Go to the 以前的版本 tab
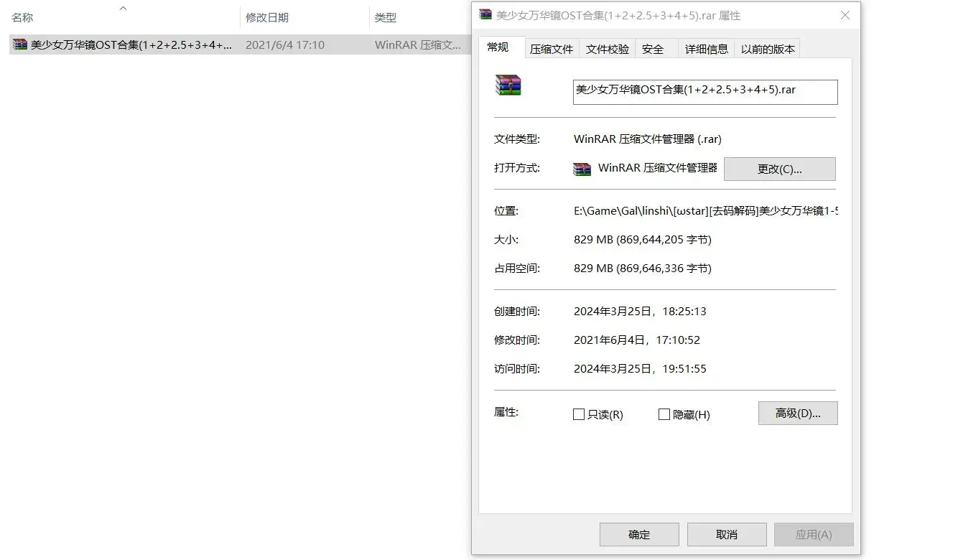Screen dimensions: 958x560 tap(768, 49)
